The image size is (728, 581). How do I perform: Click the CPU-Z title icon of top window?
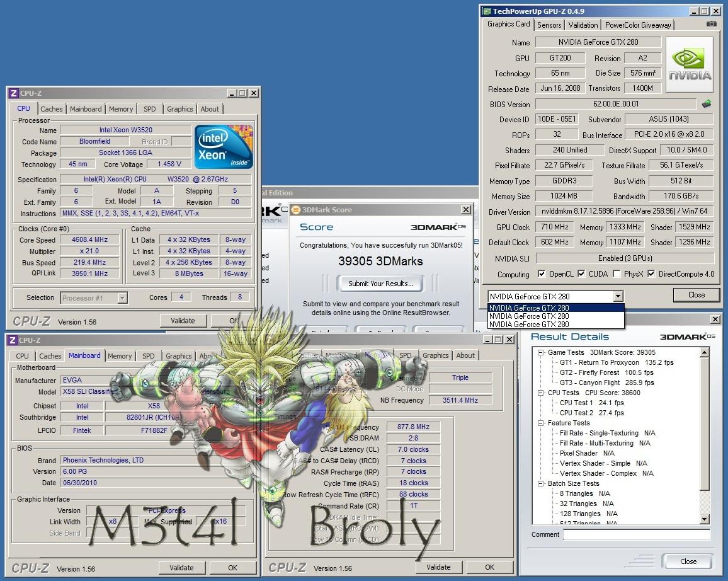point(13,93)
